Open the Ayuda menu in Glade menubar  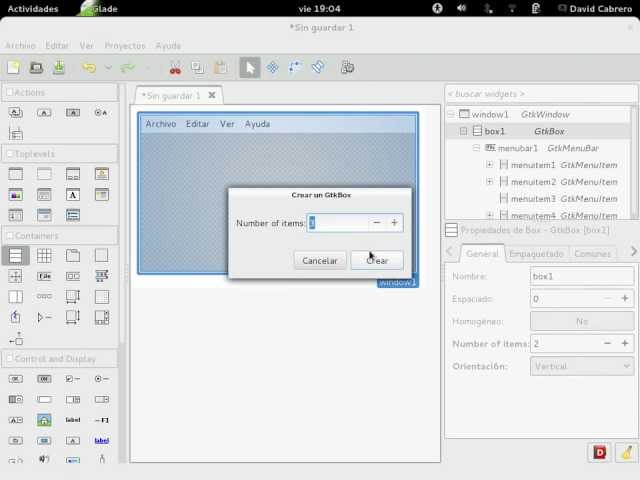click(x=168, y=46)
